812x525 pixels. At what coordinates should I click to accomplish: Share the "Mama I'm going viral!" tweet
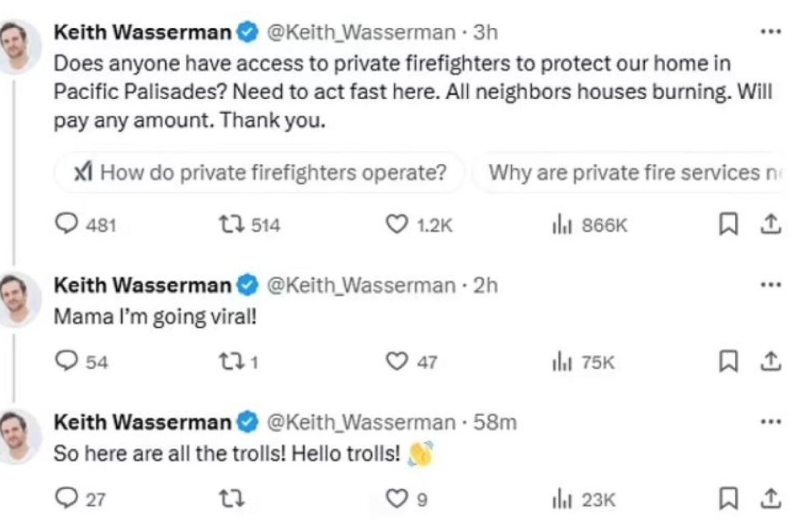[x=771, y=362]
